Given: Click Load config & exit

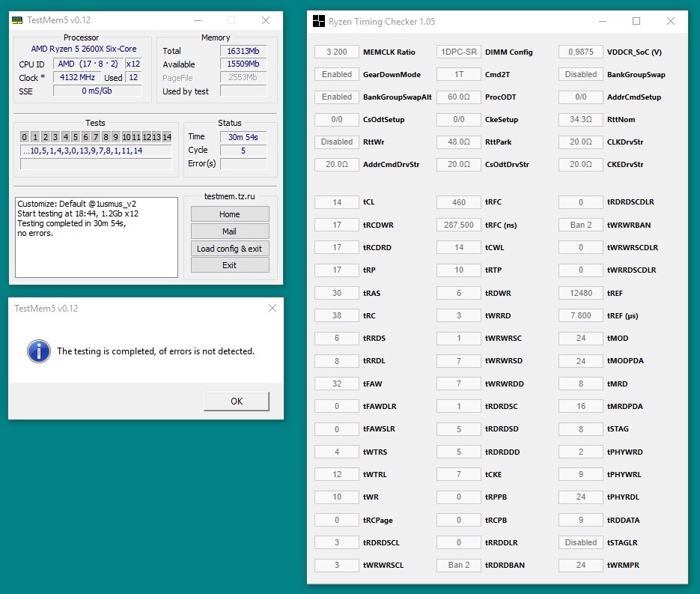Looking at the screenshot, I should 229,249.
